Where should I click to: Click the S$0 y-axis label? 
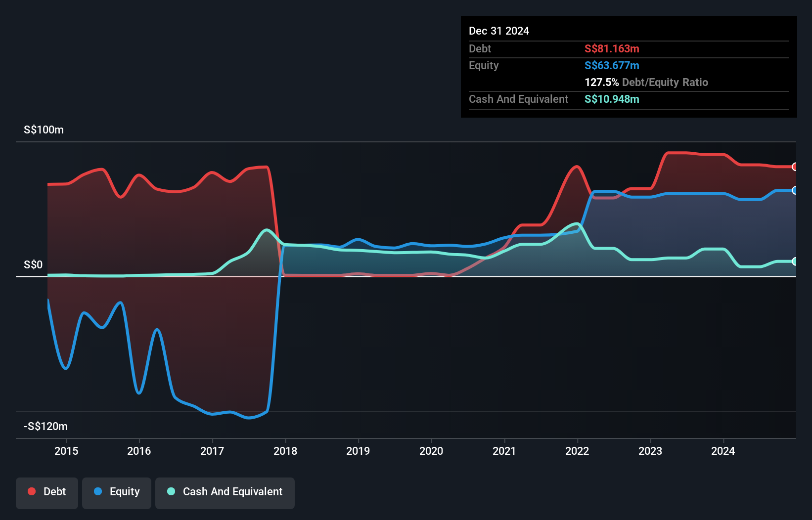pos(33,265)
